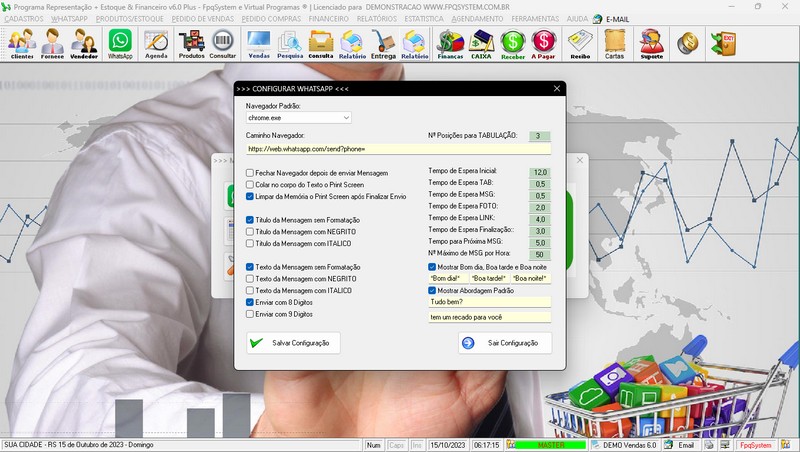Open the Relatório icon beside Entrega

[x=414, y=44]
